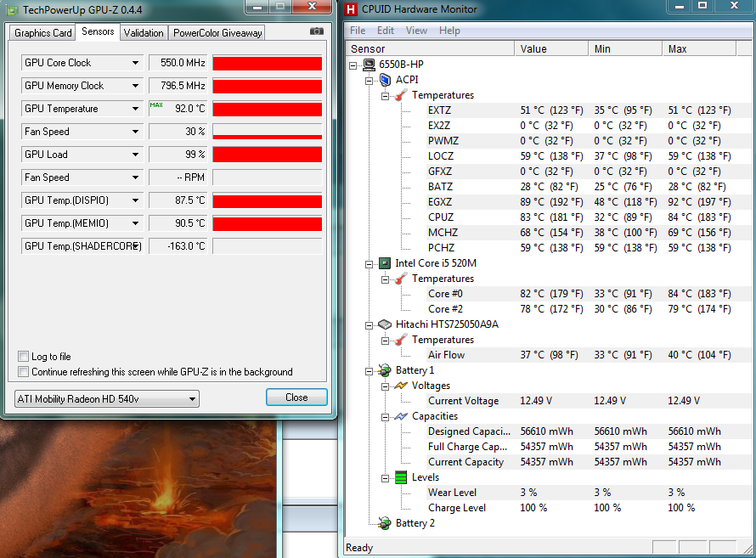Open the GPU Load sensor dropdown

coord(135,155)
